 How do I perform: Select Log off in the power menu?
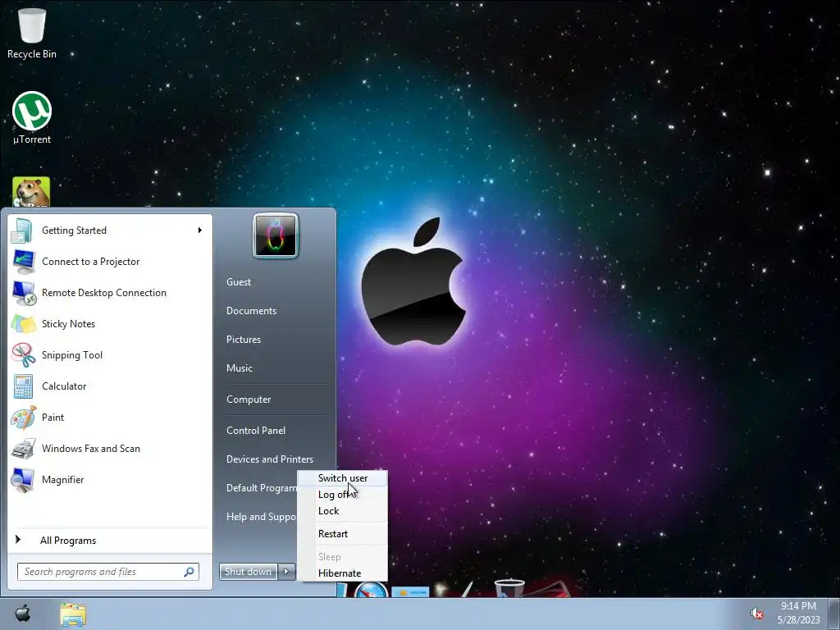[x=343, y=495]
